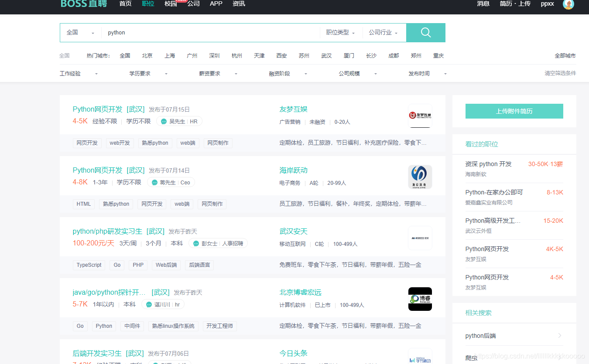Viewport: 589px width, 364px height.
Task: Expand the 全国 city dropdown in search bar
Action: pos(81,33)
